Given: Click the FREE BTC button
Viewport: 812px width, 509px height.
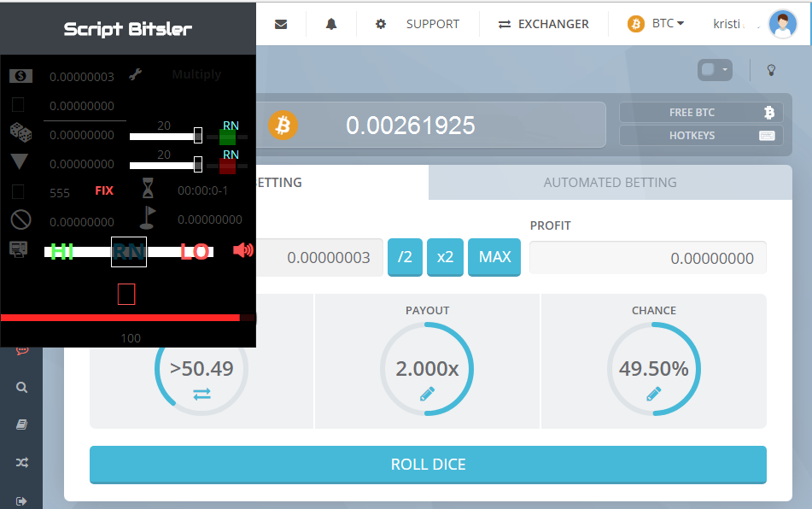Looking at the screenshot, I should [701, 113].
